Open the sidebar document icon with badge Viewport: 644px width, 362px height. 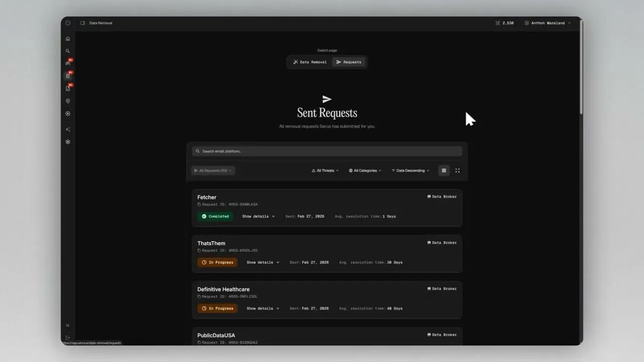click(68, 88)
